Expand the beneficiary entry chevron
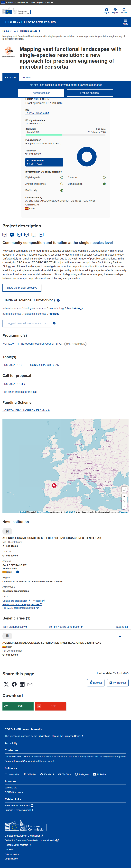 120,637
